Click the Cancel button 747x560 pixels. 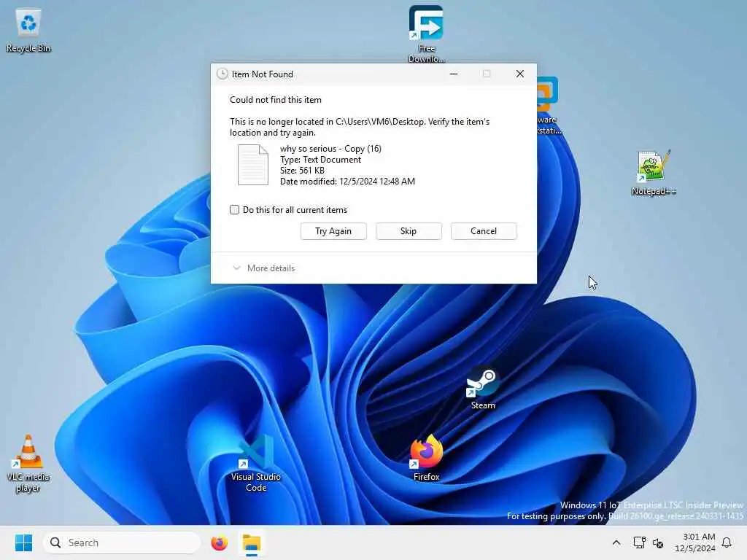click(x=484, y=231)
